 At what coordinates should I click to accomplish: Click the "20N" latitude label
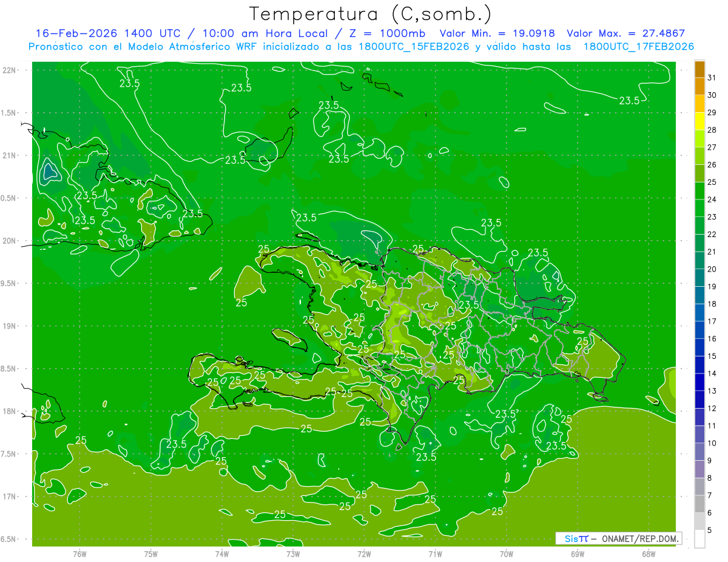point(9,241)
